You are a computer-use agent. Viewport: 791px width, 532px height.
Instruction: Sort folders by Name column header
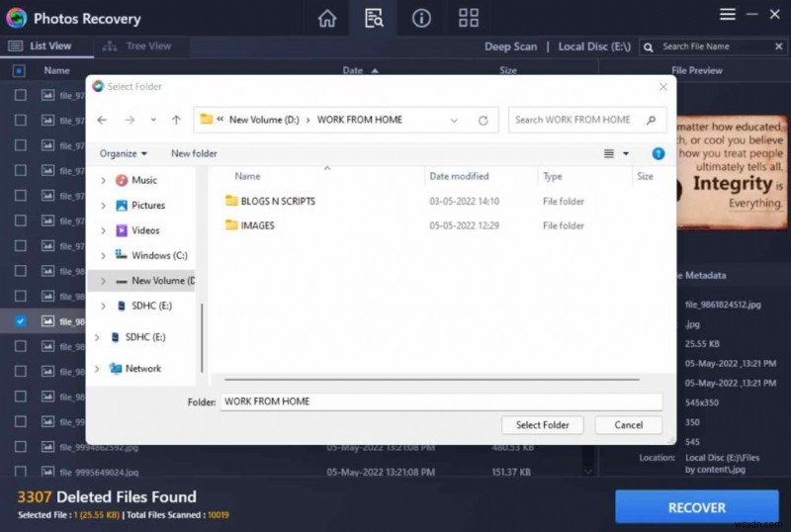(x=247, y=176)
